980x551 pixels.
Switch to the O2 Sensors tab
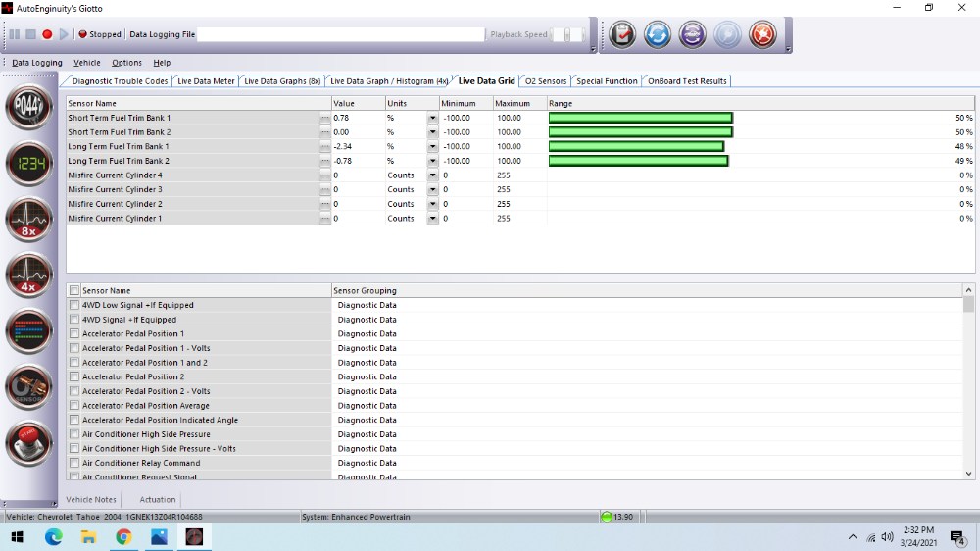click(x=546, y=81)
